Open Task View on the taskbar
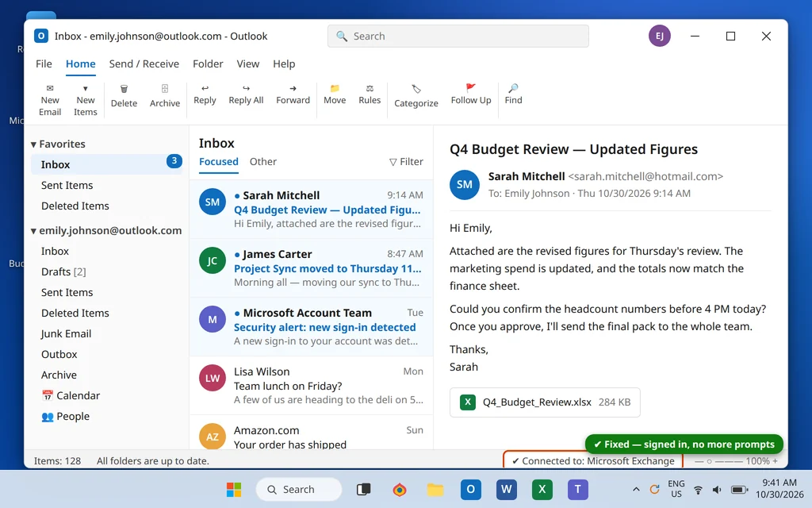812x508 pixels. [x=363, y=489]
